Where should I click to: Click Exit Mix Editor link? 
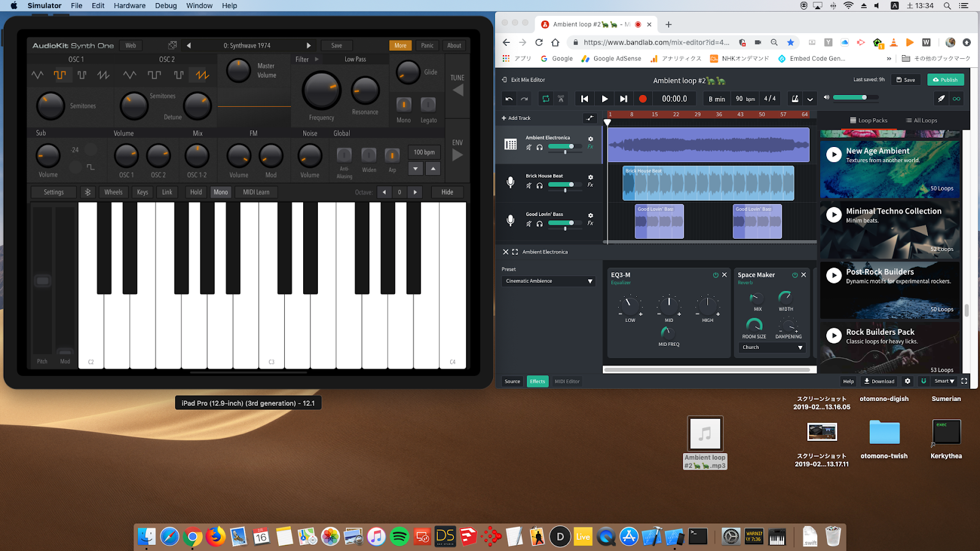(x=524, y=80)
